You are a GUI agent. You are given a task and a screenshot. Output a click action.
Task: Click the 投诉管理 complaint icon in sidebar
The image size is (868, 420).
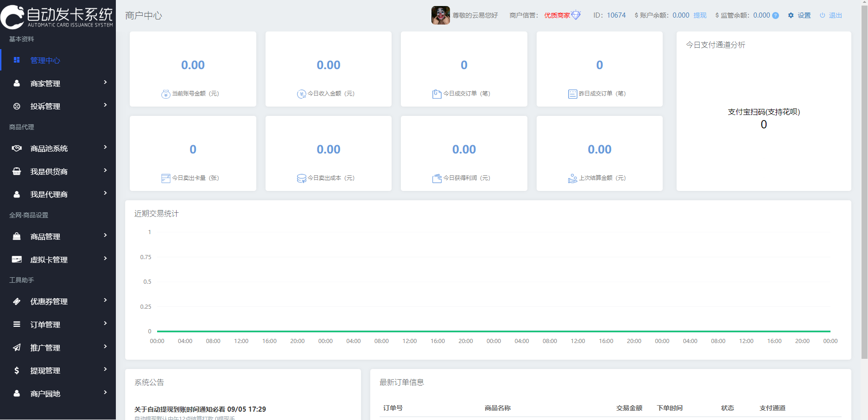tap(17, 106)
